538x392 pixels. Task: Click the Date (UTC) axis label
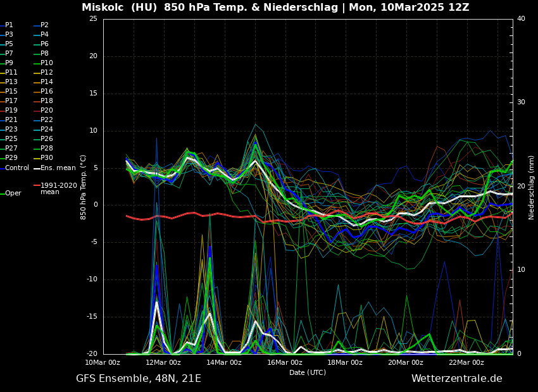click(x=308, y=372)
